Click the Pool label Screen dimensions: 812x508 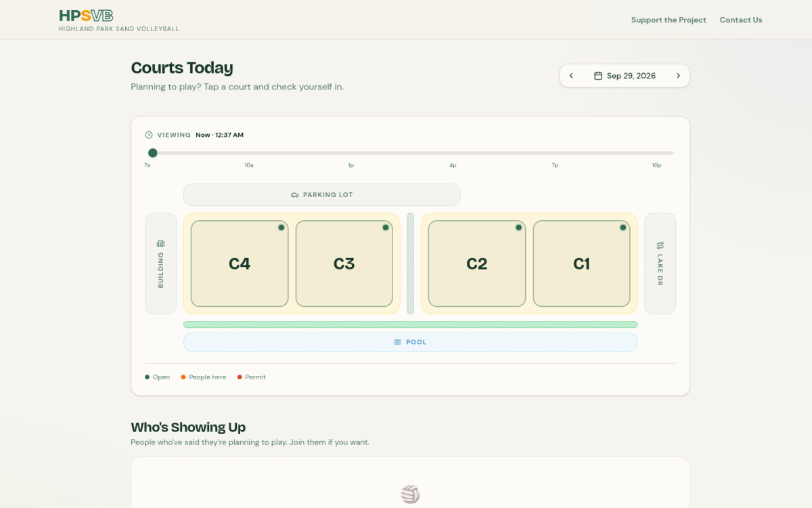click(x=416, y=342)
